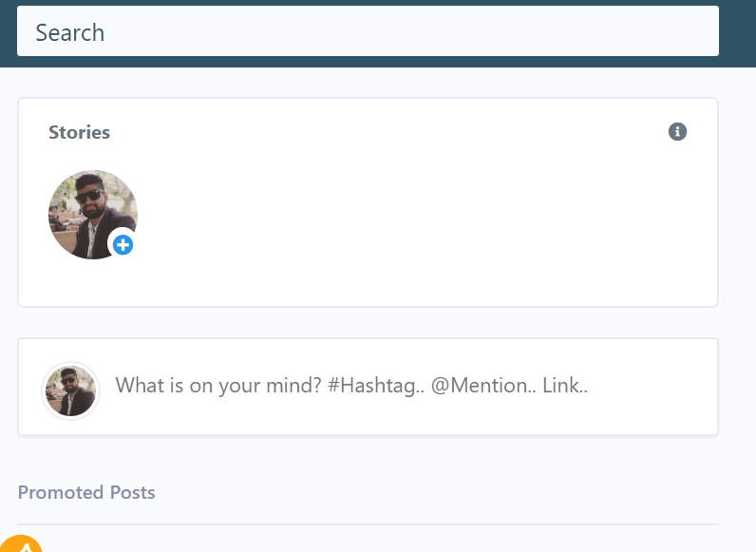Select the Stories heading text

tap(80, 132)
